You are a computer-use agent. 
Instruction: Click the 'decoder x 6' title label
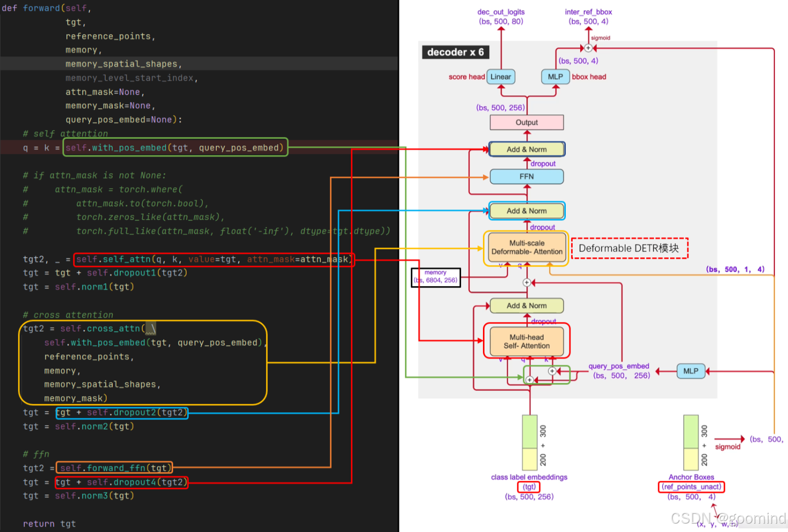[x=455, y=52]
